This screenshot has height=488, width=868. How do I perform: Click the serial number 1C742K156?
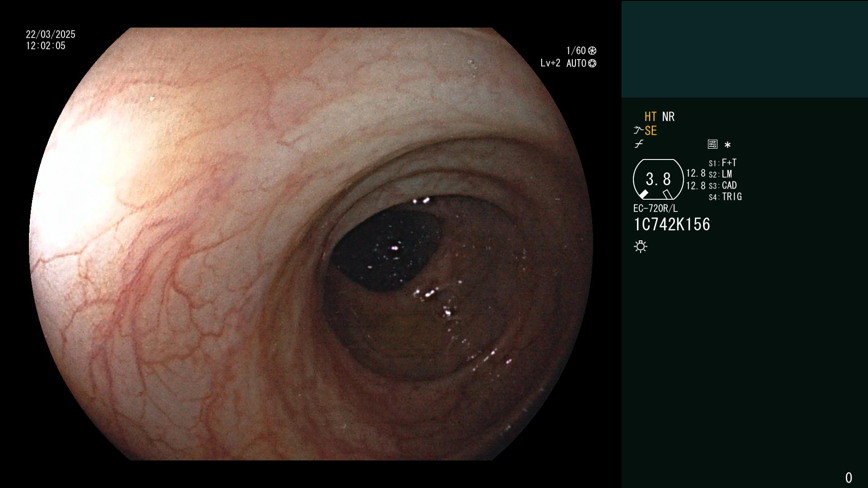pos(672,225)
